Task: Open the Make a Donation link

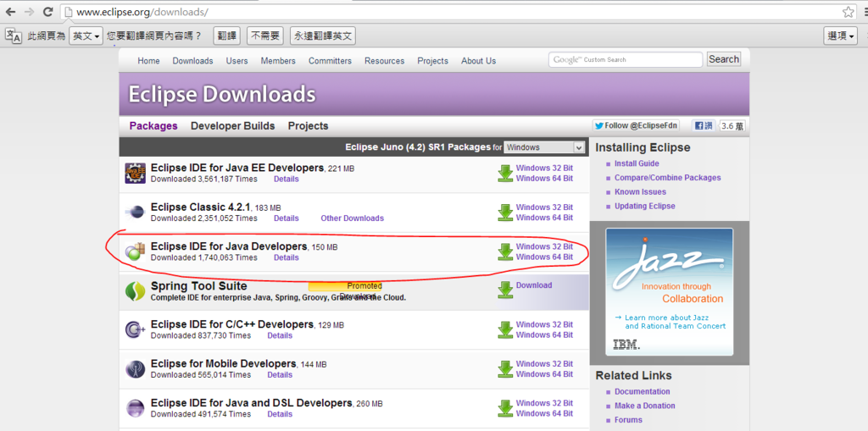Action: [x=645, y=406]
